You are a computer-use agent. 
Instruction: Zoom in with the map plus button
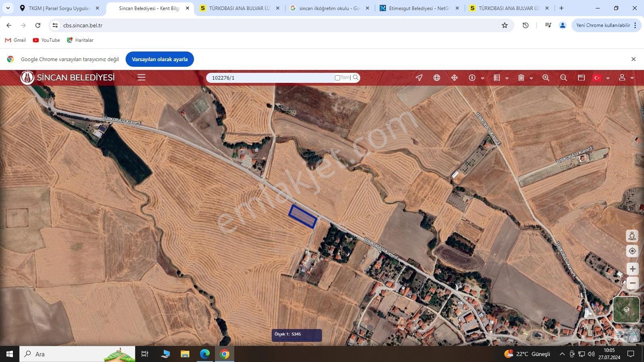coord(632,269)
